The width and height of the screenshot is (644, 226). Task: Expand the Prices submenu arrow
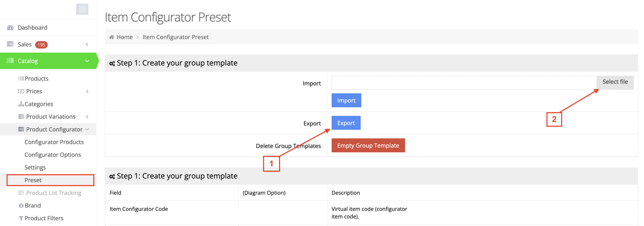(x=87, y=91)
